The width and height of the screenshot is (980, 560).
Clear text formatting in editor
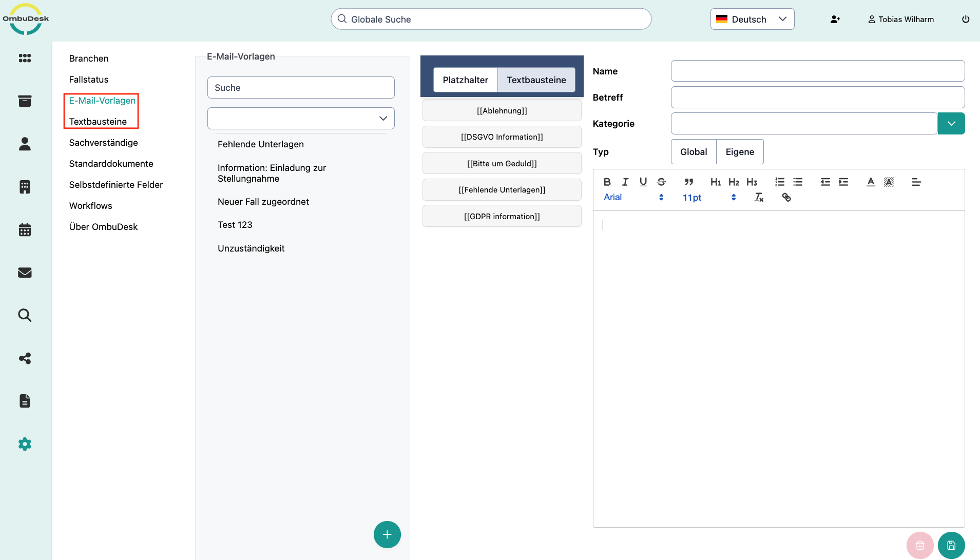[759, 197]
